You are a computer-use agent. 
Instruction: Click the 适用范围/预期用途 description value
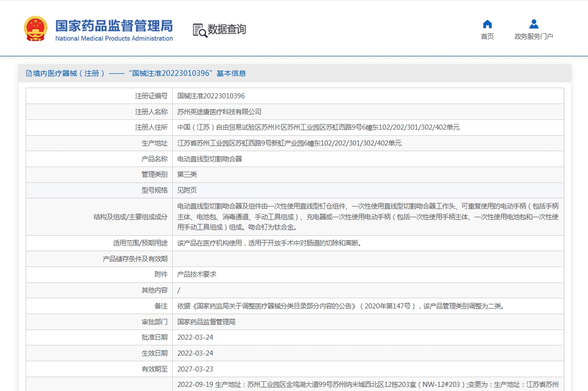(x=270, y=243)
